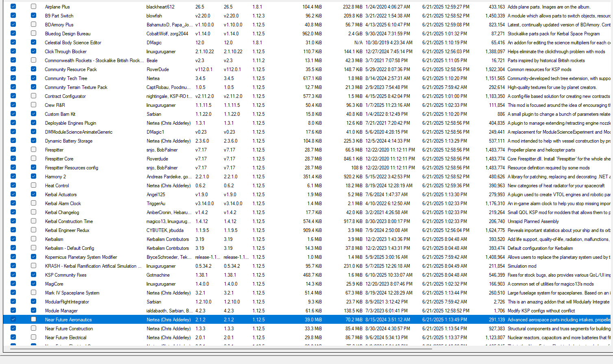Click Kerbal Construction Time mod name
The height and width of the screenshot is (364, 613).
pos(69,221)
